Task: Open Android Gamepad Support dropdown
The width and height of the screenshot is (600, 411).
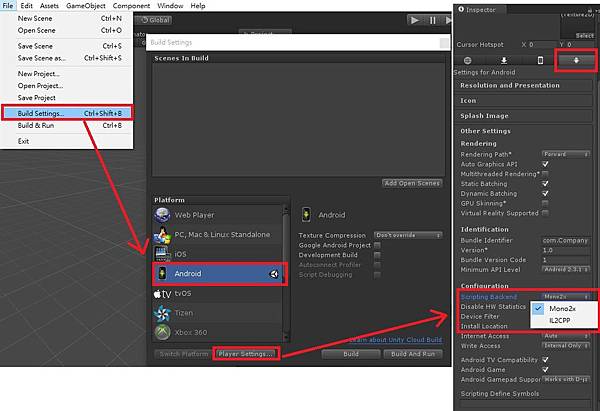Action: tap(566, 379)
